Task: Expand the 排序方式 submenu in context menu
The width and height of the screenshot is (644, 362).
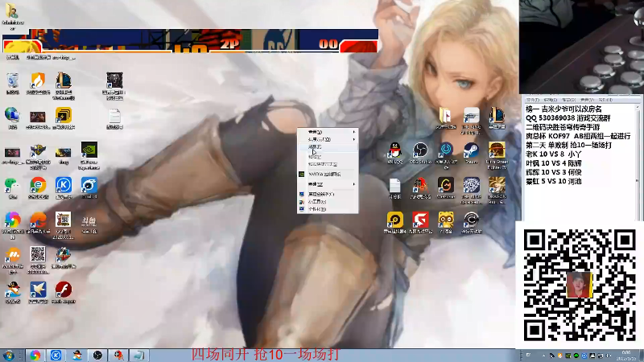Action: click(x=328, y=139)
